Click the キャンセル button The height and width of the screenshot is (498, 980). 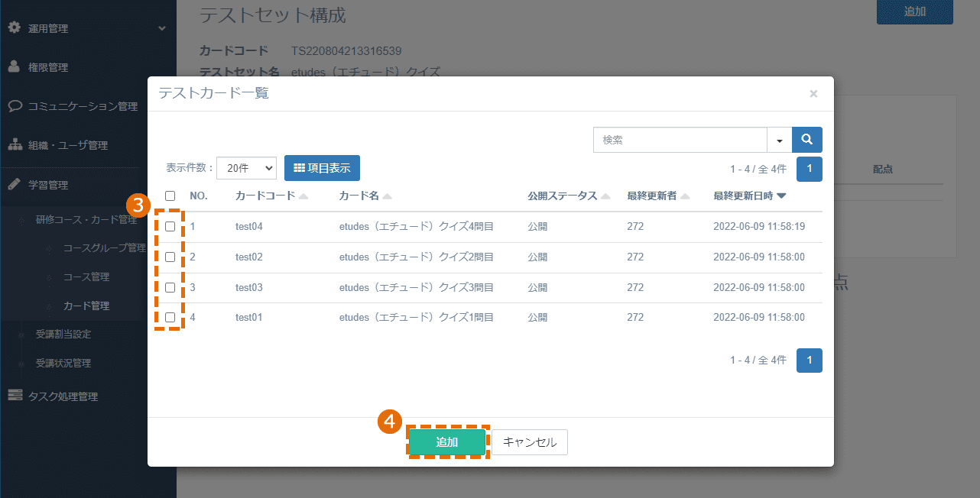click(x=530, y=442)
